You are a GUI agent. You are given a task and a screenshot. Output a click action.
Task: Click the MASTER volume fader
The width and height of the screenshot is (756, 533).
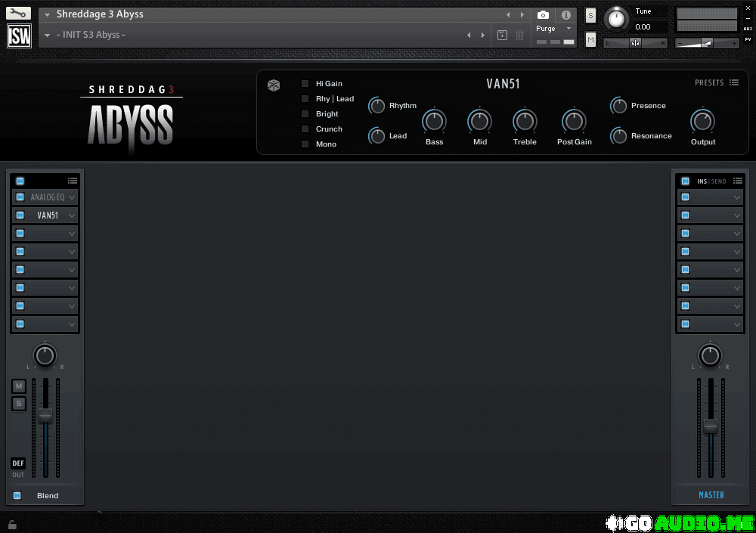(x=710, y=426)
